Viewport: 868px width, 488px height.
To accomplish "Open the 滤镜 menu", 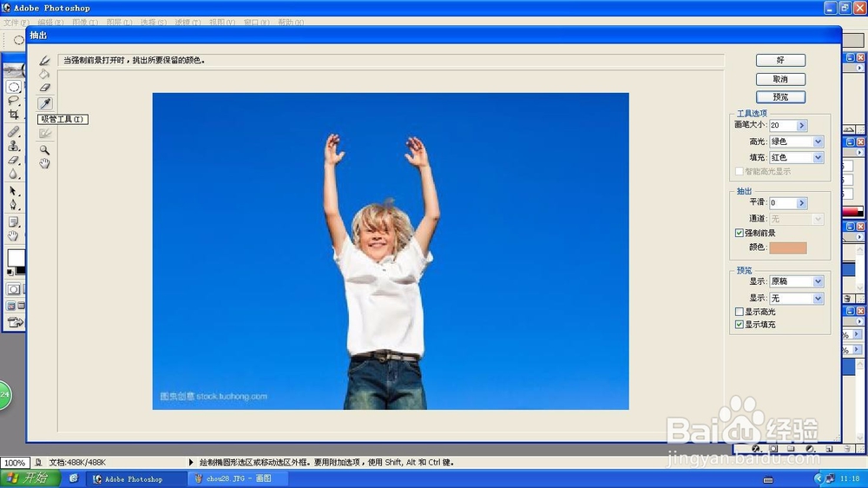I will pos(187,23).
